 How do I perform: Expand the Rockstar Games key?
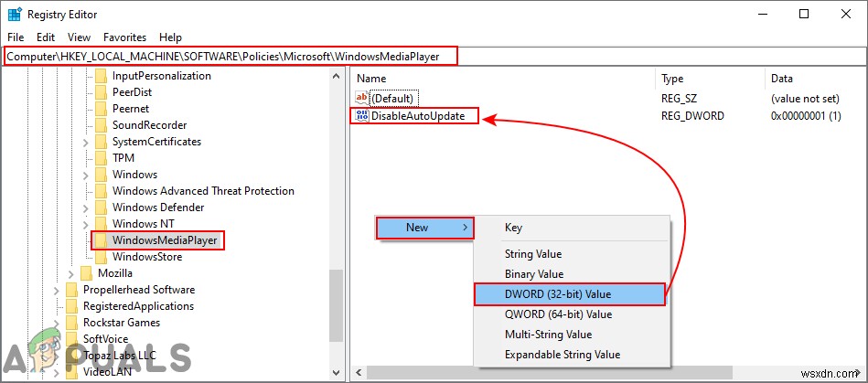click(56, 324)
